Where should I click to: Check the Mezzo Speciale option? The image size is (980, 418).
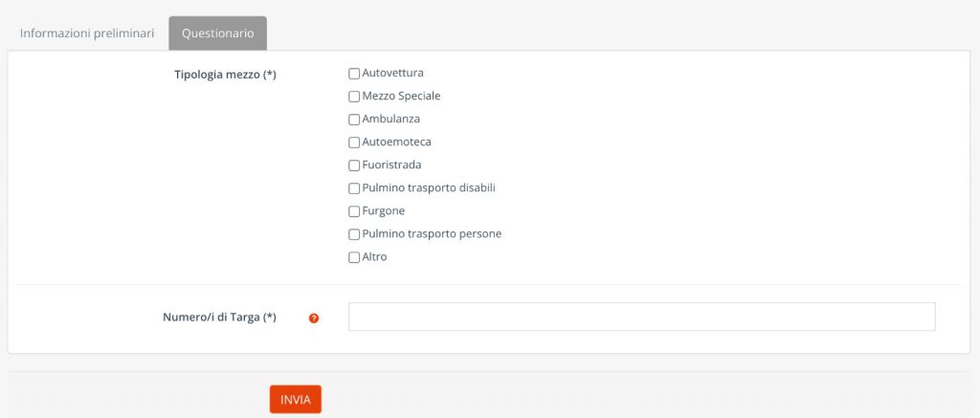354,97
